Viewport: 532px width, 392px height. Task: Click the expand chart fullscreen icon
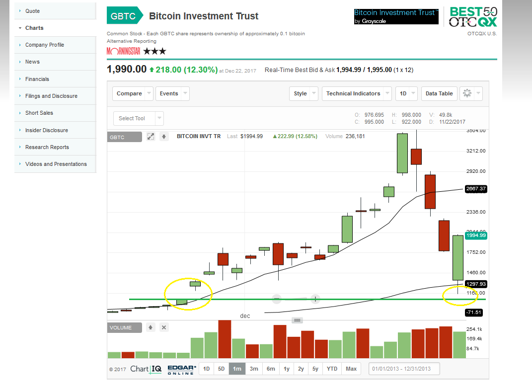(x=151, y=137)
